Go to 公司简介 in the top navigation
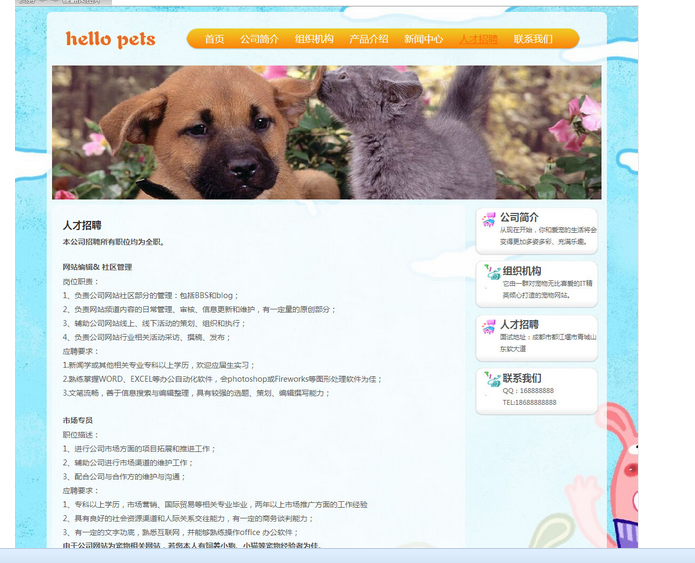The height and width of the screenshot is (563, 695). click(259, 40)
